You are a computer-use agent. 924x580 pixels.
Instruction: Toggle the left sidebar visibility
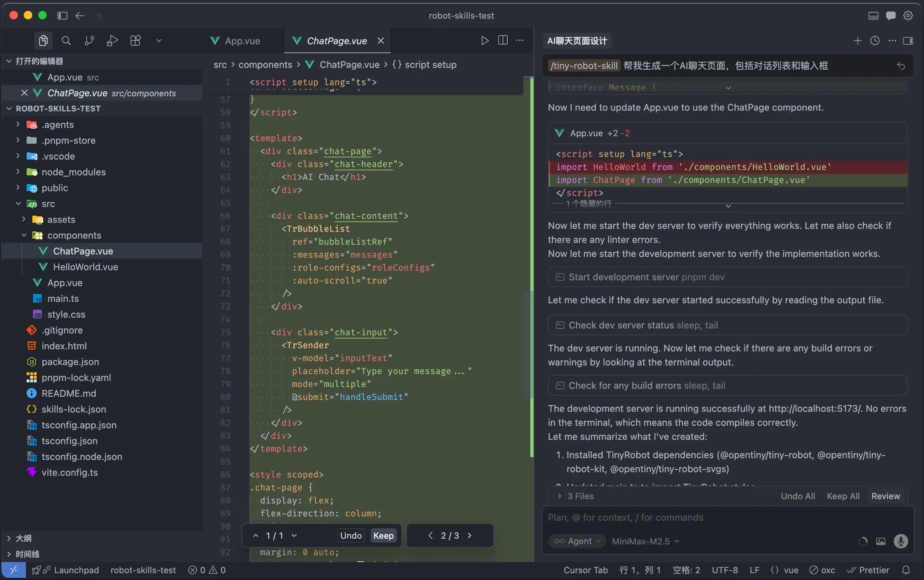[x=62, y=16]
